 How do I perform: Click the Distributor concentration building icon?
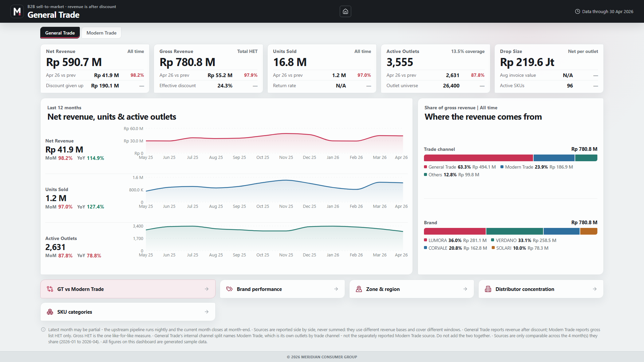coord(488,289)
